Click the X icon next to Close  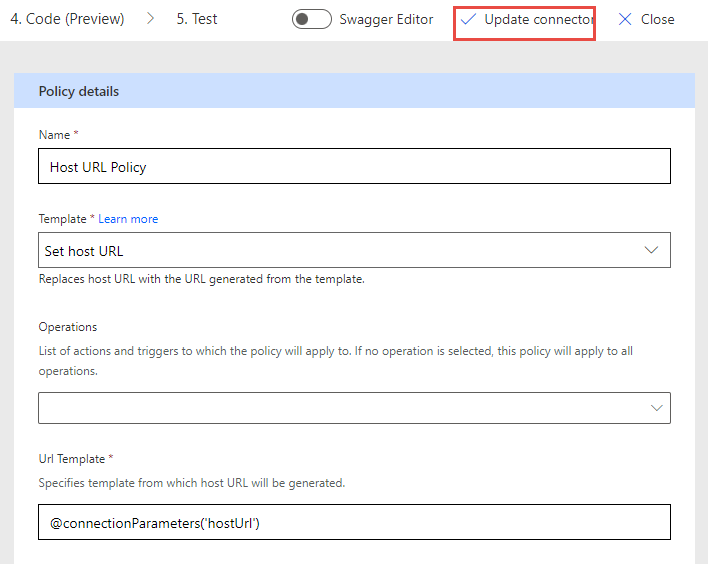point(625,19)
